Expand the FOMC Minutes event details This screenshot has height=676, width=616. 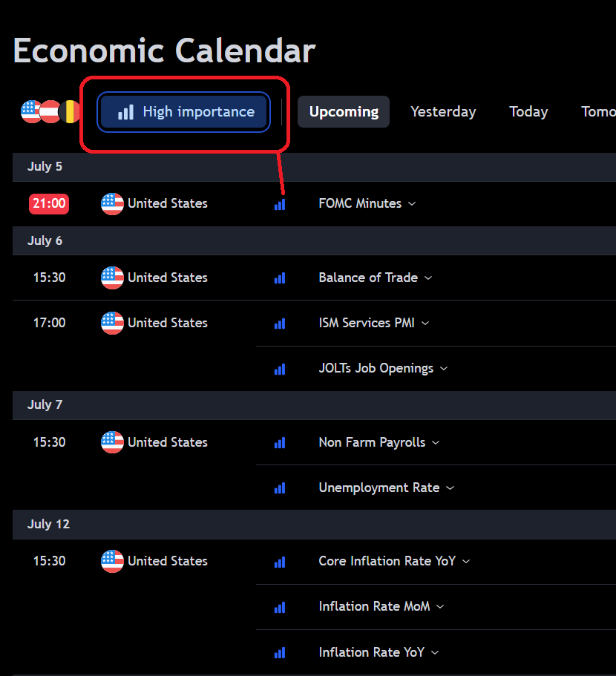(412, 204)
